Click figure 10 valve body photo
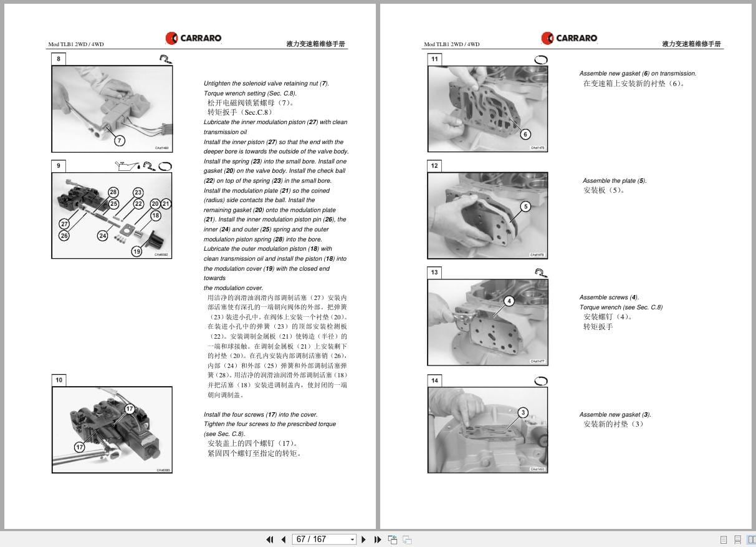 (112, 430)
